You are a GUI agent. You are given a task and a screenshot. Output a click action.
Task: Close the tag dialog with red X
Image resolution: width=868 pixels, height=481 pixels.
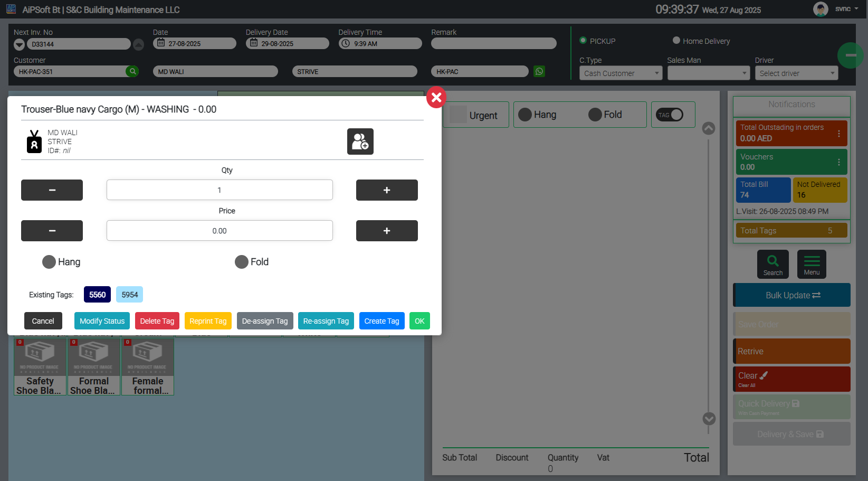tap(436, 97)
